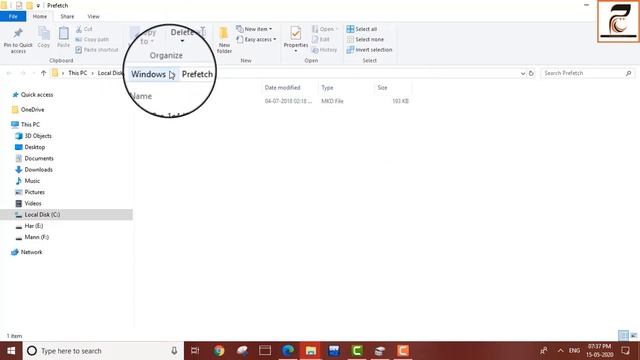
Task: Switch to large icons view in status bar
Action: (x=633, y=336)
